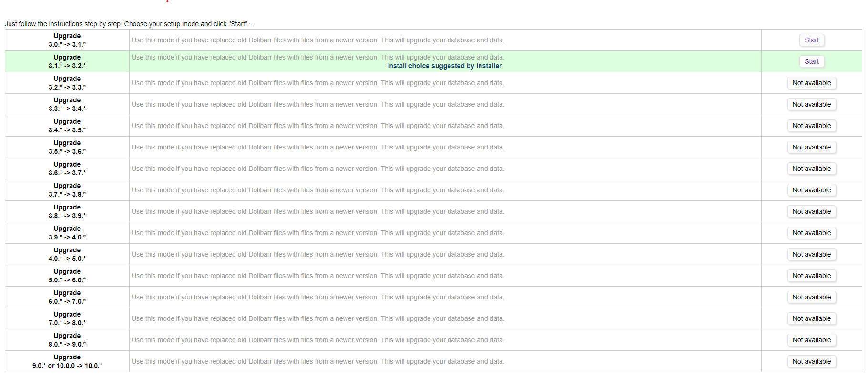Screen dimensions: 868x378
Task: Select the 'Upgrade 5.0.* -> 6.0.*' label
Action: [x=67, y=276]
